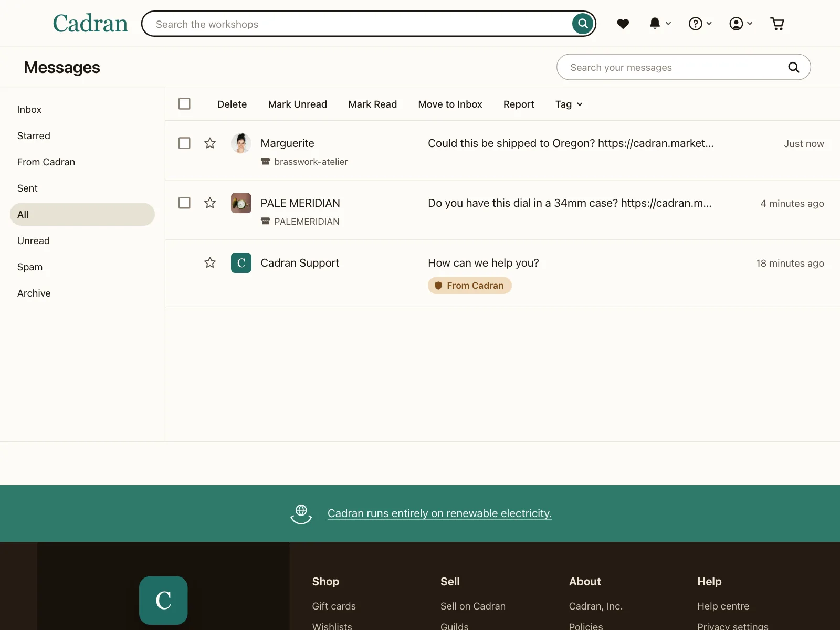Click the renewable electricity globe icon
Image resolution: width=840 pixels, height=630 pixels.
pos(301,513)
